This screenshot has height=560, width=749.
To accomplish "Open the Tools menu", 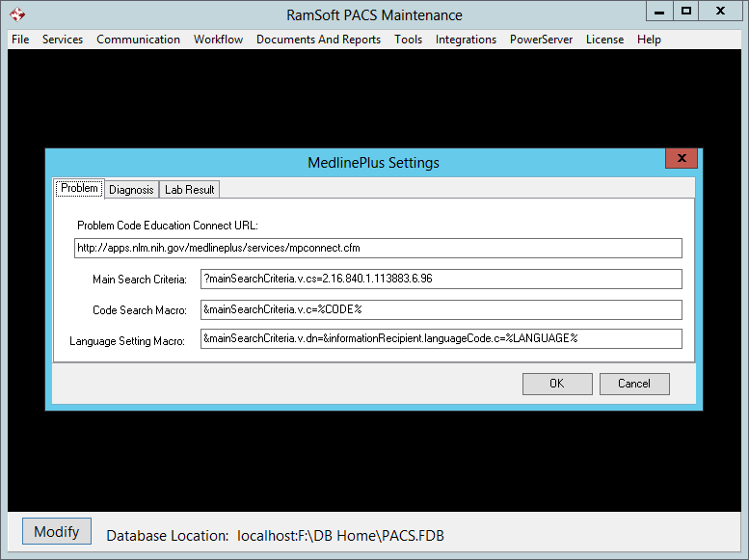I will (408, 40).
